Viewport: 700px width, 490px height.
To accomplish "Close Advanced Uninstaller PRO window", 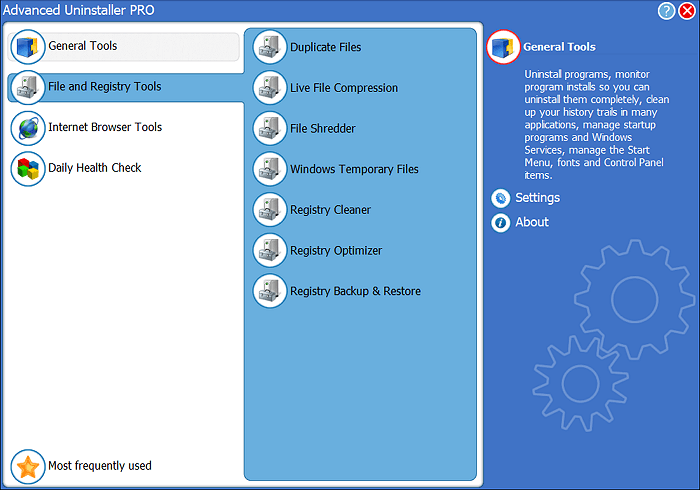I will point(687,11).
